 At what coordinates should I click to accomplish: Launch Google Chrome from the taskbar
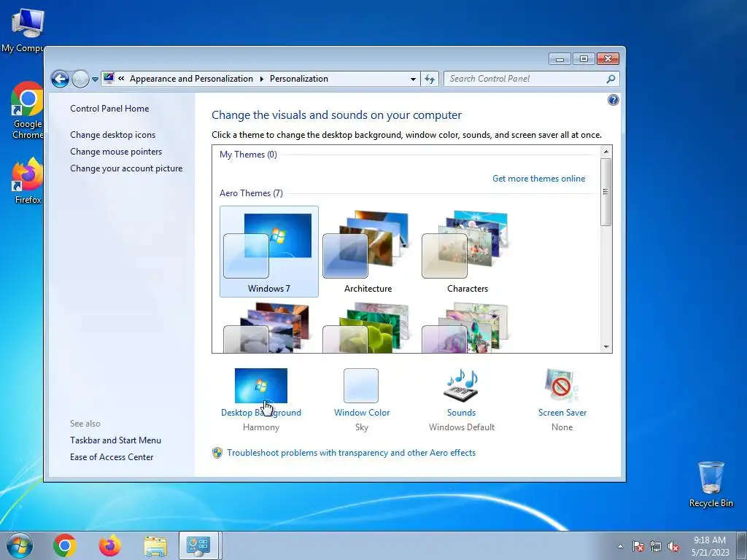65,545
